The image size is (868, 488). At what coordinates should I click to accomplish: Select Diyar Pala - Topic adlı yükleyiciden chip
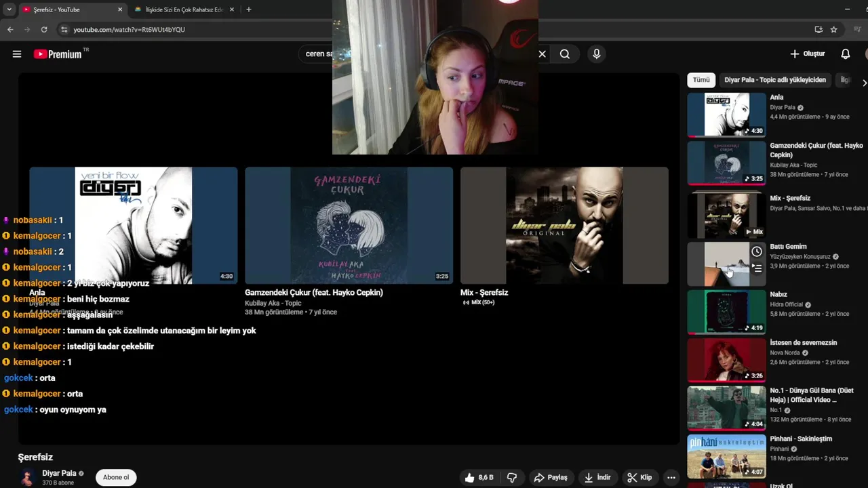click(775, 80)
